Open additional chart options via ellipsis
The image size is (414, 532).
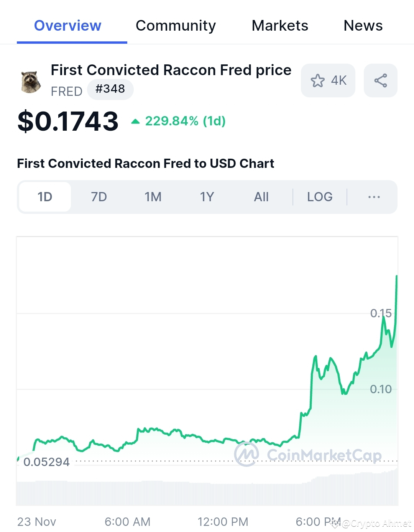click(x=374, y=197)
